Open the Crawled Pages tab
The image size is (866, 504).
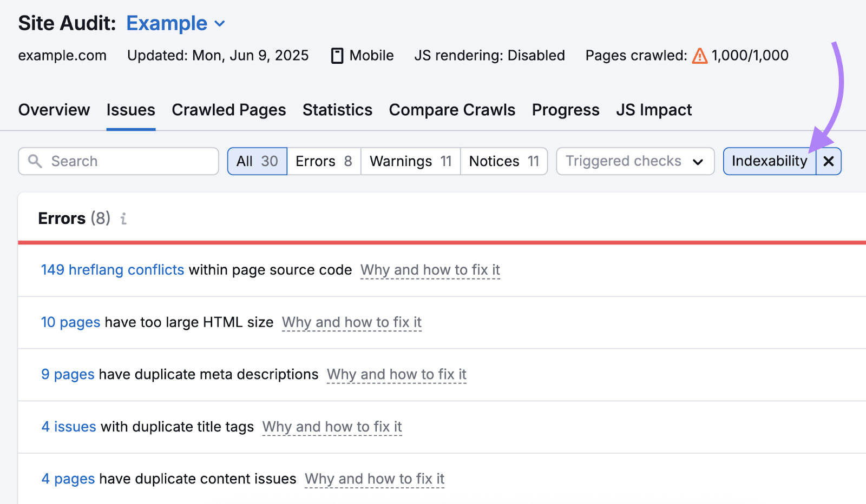click(x=228, y=110)
